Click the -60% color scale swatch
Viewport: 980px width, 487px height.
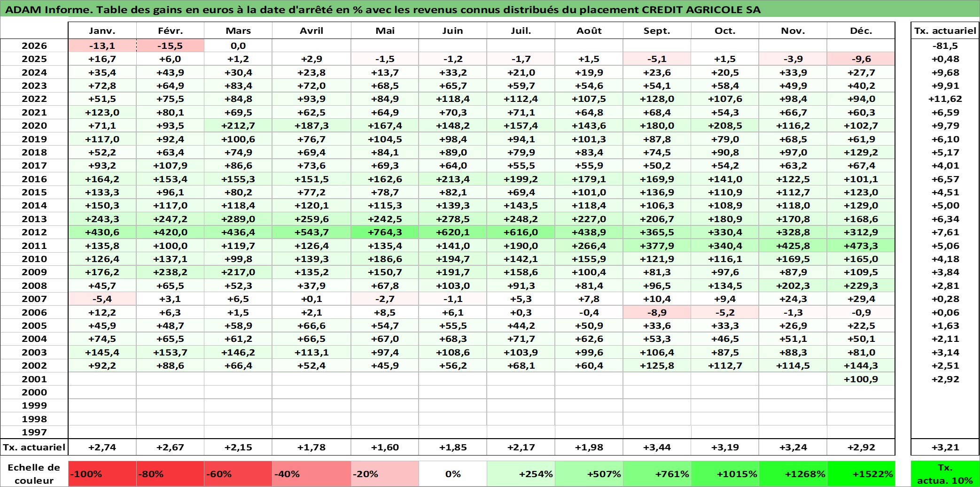(238, 473)
